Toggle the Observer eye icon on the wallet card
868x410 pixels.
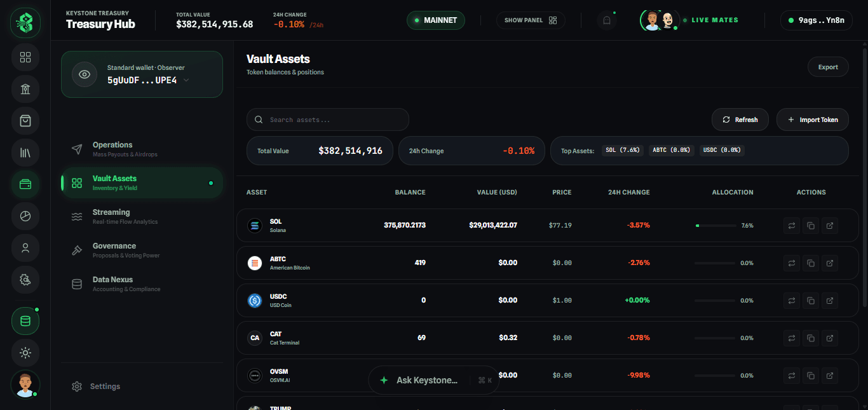click(x=84, y=74)
